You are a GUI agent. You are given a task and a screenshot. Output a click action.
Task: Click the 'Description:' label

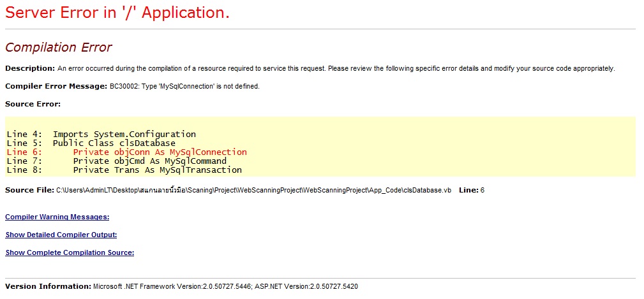coord(30,68)
